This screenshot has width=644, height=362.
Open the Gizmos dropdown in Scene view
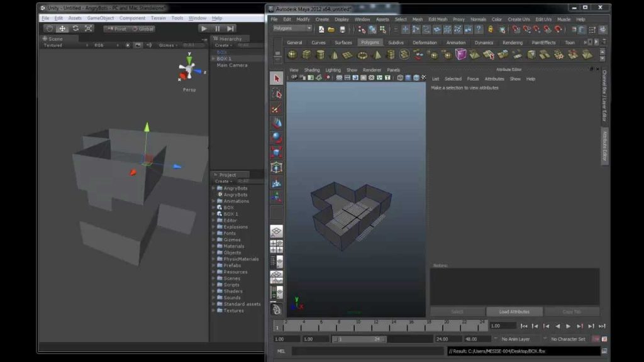click(168, 45)
